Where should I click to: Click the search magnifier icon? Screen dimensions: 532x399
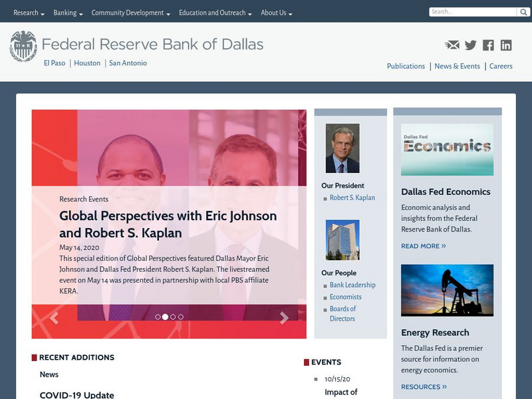pyautogui.click(x=523, y=12)
